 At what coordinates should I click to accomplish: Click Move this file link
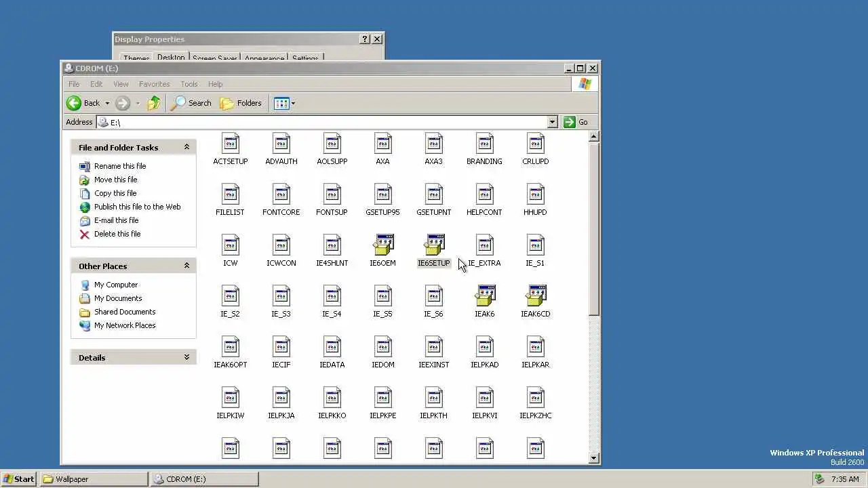click(116, 180)
